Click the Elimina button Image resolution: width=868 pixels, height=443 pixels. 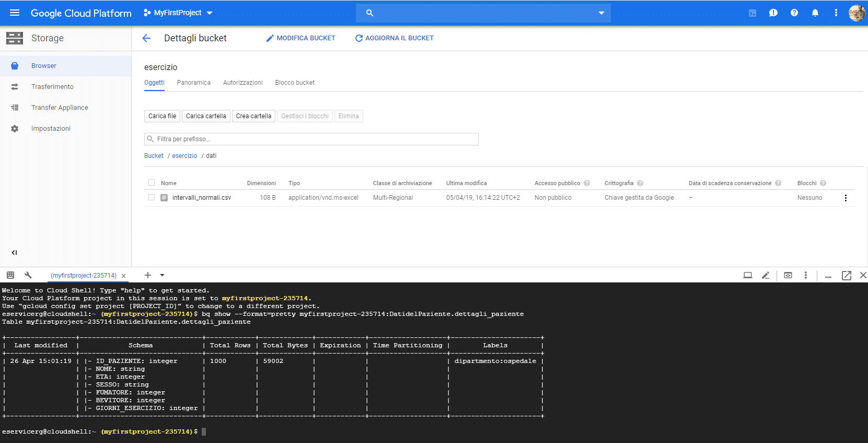coord(349,116)
